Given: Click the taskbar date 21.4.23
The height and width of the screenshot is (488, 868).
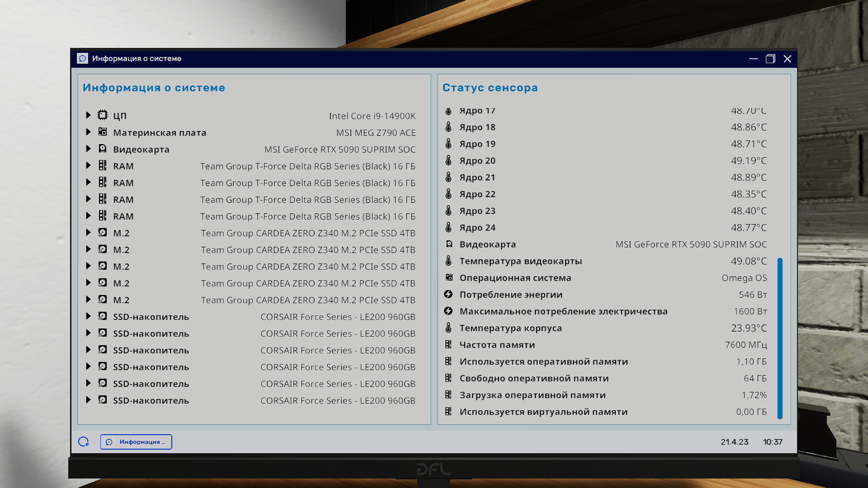Looking at the screenshot, I should tap(735, 442).
